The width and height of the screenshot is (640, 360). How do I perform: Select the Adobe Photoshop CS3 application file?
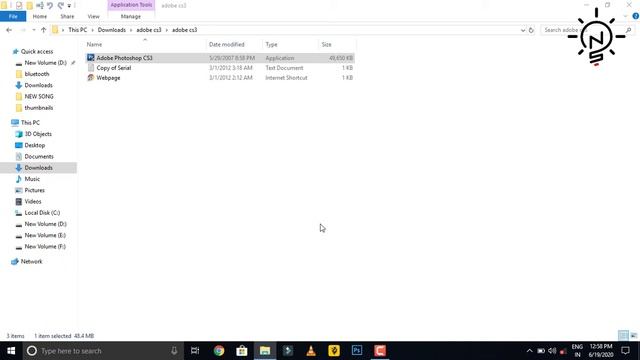click(x=220, y=58)
